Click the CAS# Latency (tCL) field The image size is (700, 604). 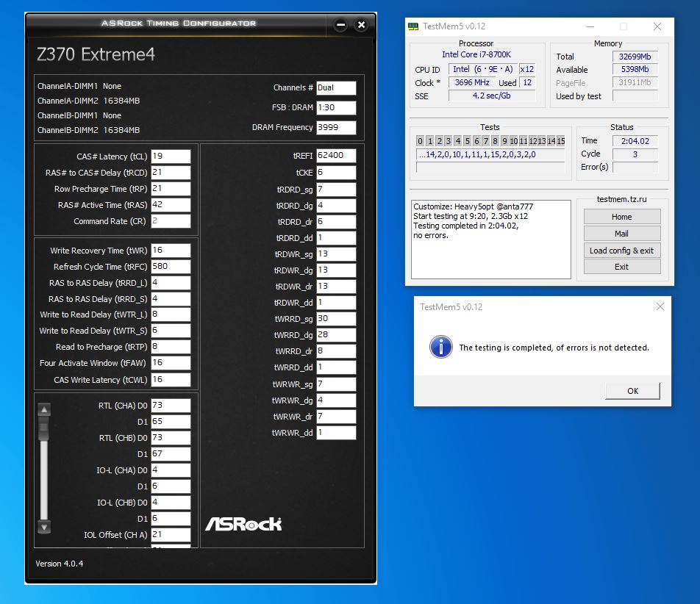click(171, 157)
